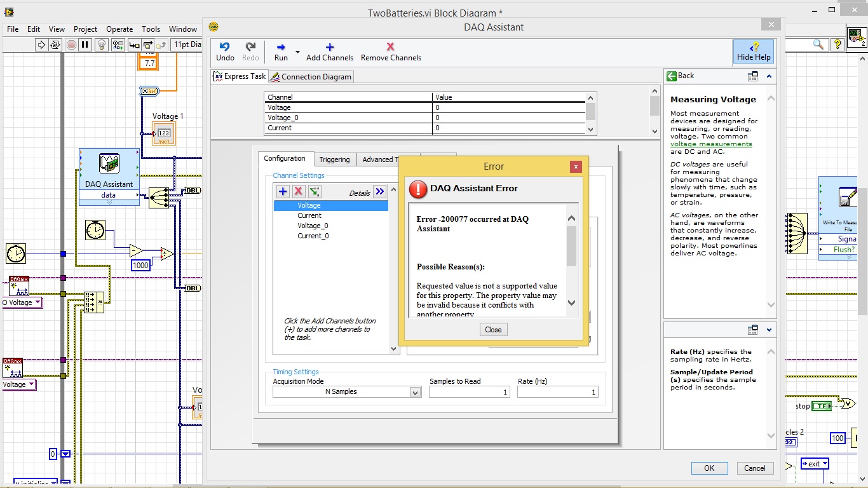Click the help pane undock icon beside Back
Screen dimensions: 868x488
[753, 76]
